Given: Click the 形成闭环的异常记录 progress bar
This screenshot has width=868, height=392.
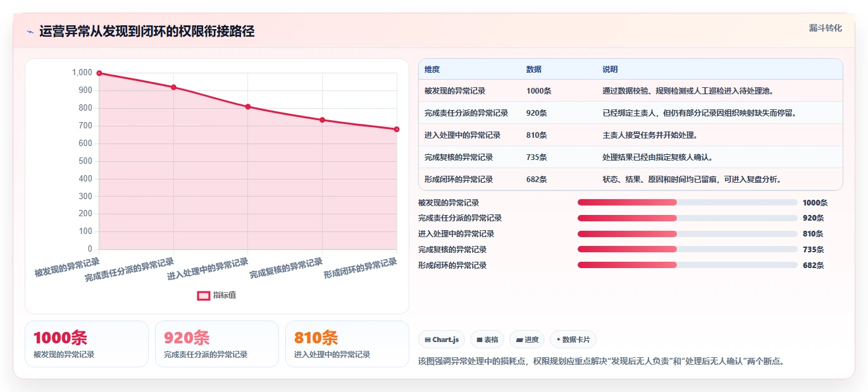Looking at the screenshot, I should [688, 266].
